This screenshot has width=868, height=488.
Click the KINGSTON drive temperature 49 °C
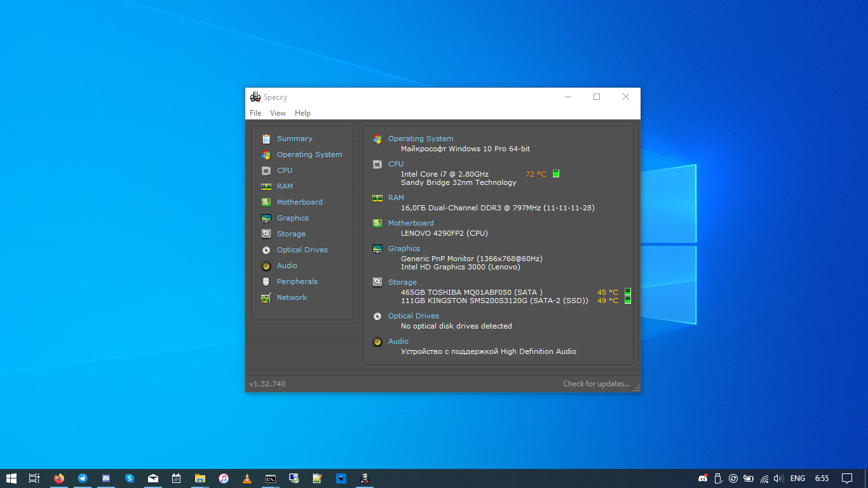(607, 301)
